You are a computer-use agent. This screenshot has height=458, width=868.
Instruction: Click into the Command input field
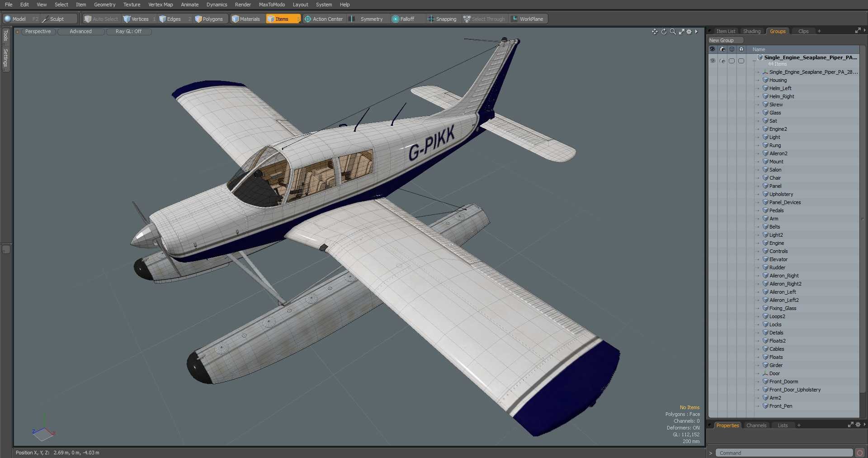pyautogui.click(x=784, y=453)
